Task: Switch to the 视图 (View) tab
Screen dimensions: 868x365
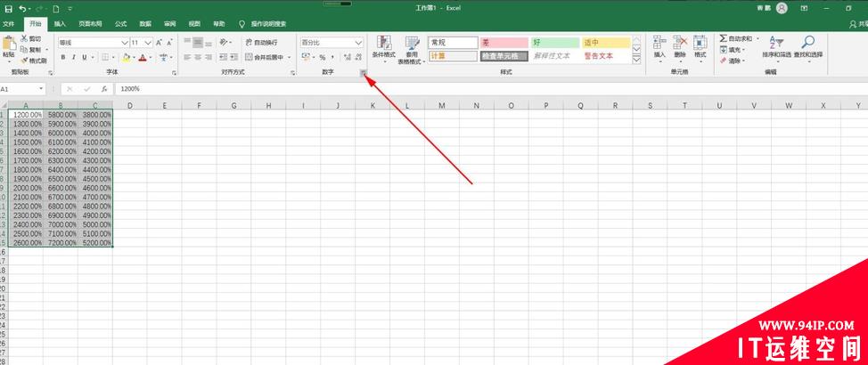Action: 194,24
